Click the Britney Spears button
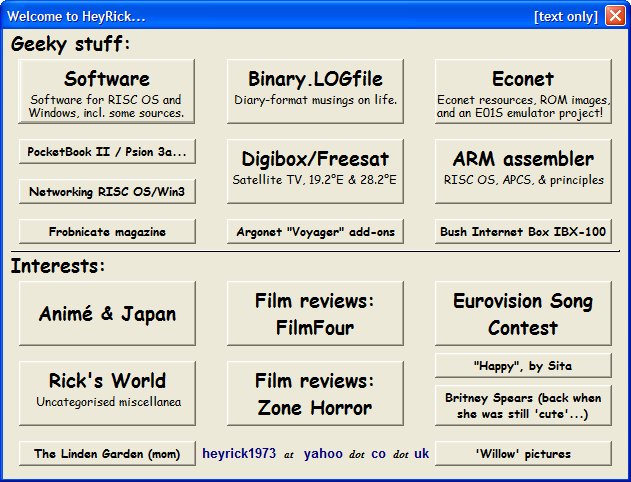 coord(523,405)
